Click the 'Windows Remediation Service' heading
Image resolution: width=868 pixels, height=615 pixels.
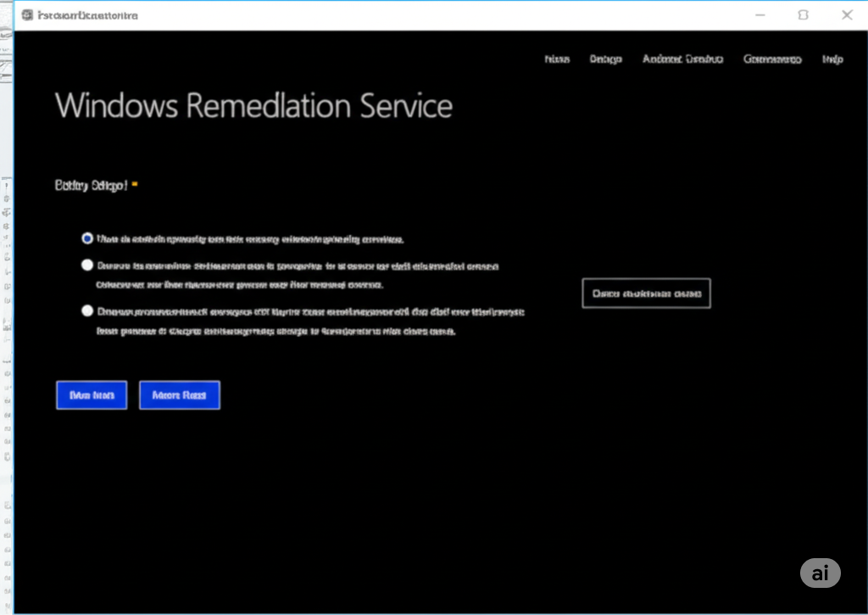coord(253,105)
